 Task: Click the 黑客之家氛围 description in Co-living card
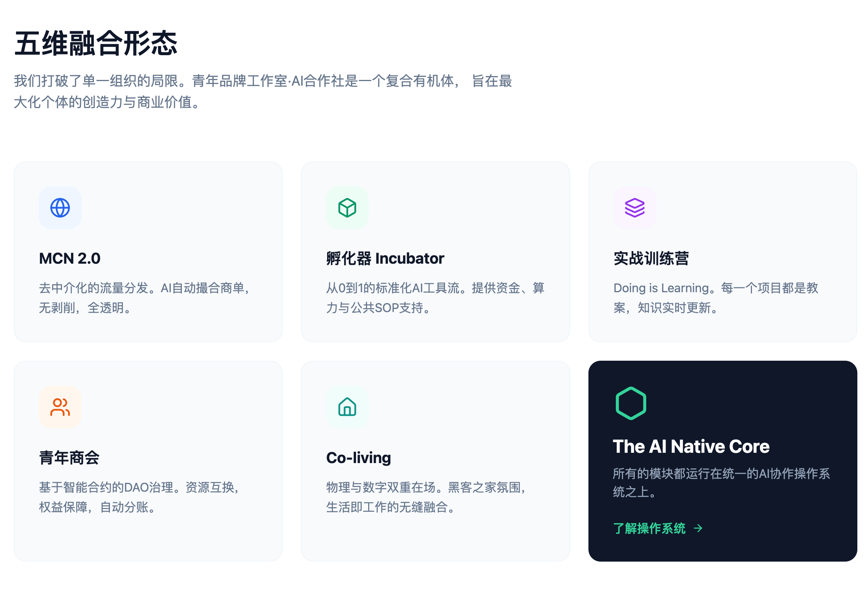click(x=426, y=497)
